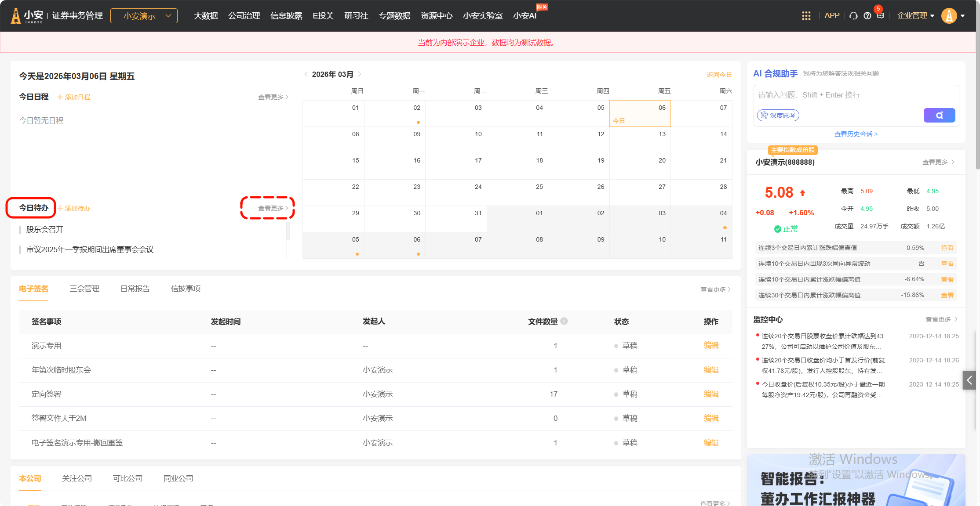This screenshot has width=980, height=506.
Task: Expand 查看更多 next to 今日待办
Action: tap(273, 208)
